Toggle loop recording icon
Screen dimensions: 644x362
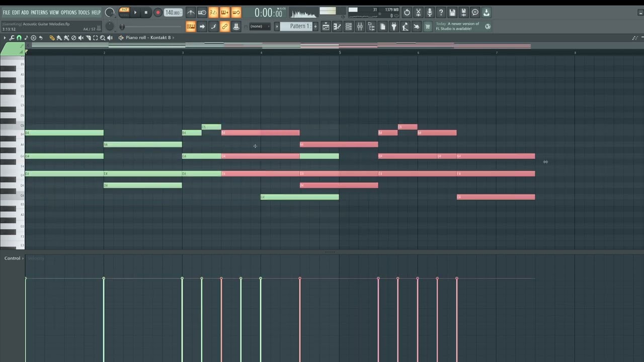[236, 13]
